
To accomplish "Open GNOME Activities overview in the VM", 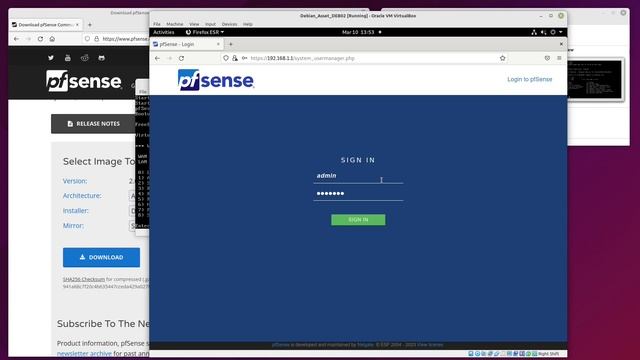I will click(x=164, y=32).
